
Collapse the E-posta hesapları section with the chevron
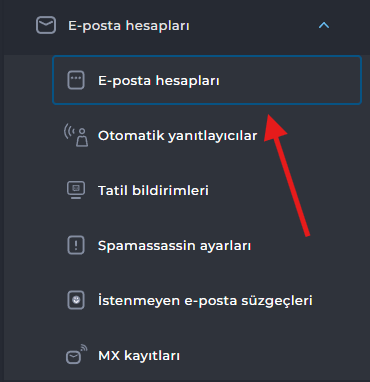tap(324, 25)
